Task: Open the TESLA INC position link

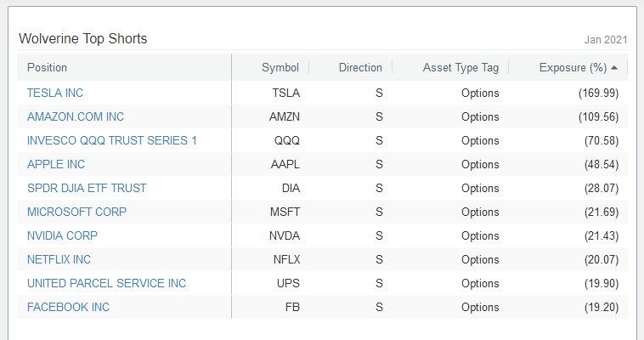Action: (x=55, y=93)
